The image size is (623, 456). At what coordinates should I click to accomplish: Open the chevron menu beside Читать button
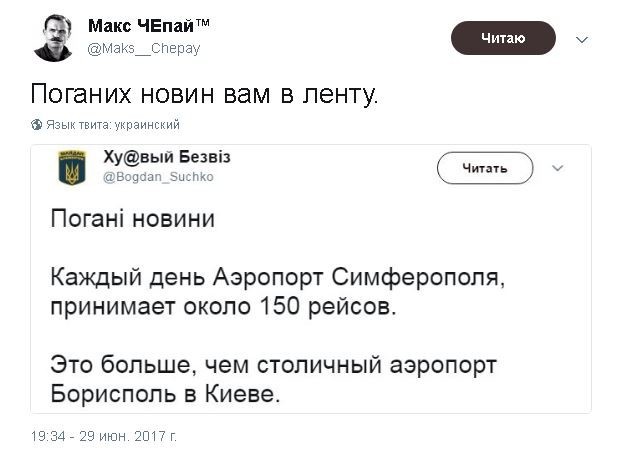point(558,168)
